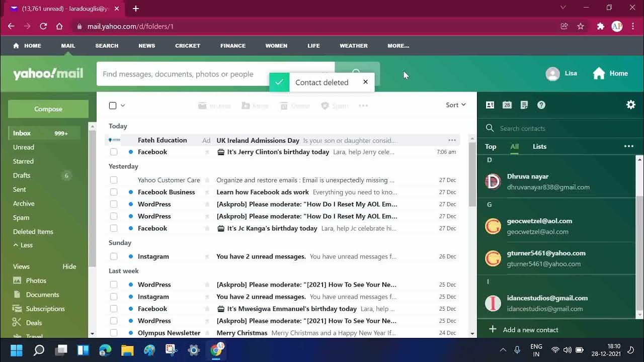
Task: Open the Unread folder
Action: [24, 147]
